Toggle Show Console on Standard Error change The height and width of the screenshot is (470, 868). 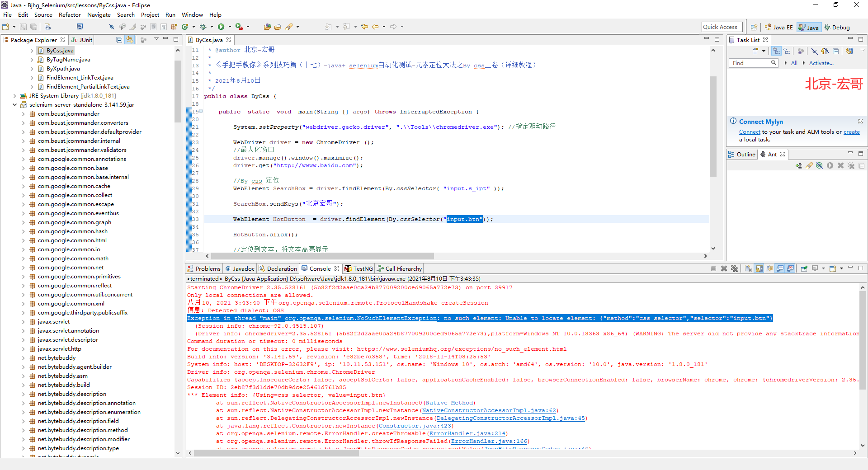pos(790,269)
